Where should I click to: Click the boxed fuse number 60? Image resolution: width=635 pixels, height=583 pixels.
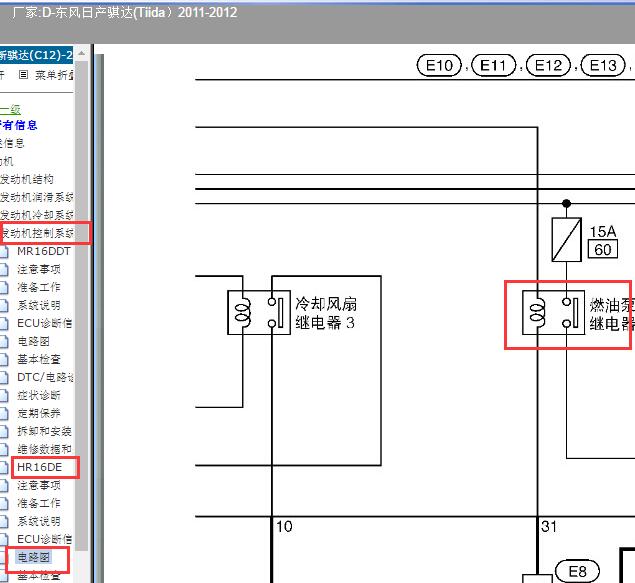tap(603, 249)
